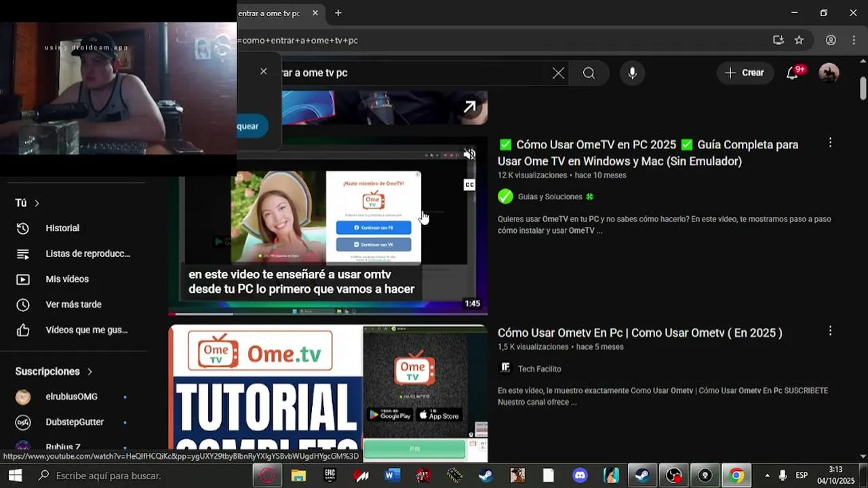The height and width of the screenshot is (488, 868).
Task: Open File Explorer from the taskbar
Action: [x=298, y=476]
